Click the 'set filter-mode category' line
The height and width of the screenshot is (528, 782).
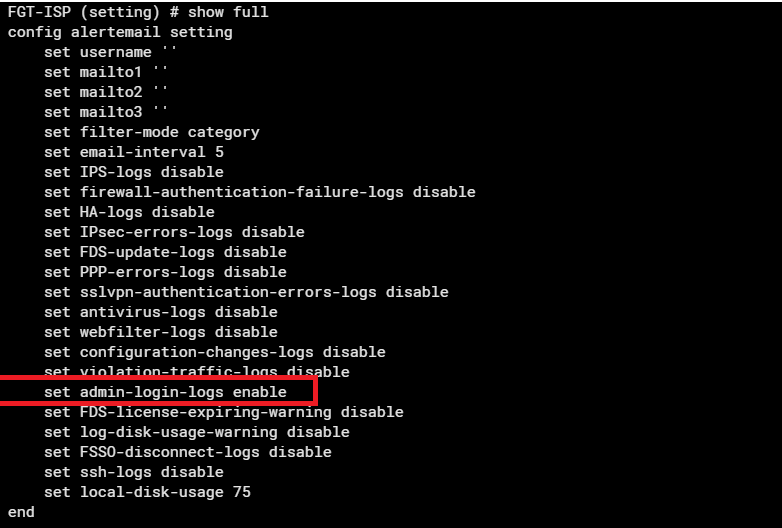tap(151, 132)
